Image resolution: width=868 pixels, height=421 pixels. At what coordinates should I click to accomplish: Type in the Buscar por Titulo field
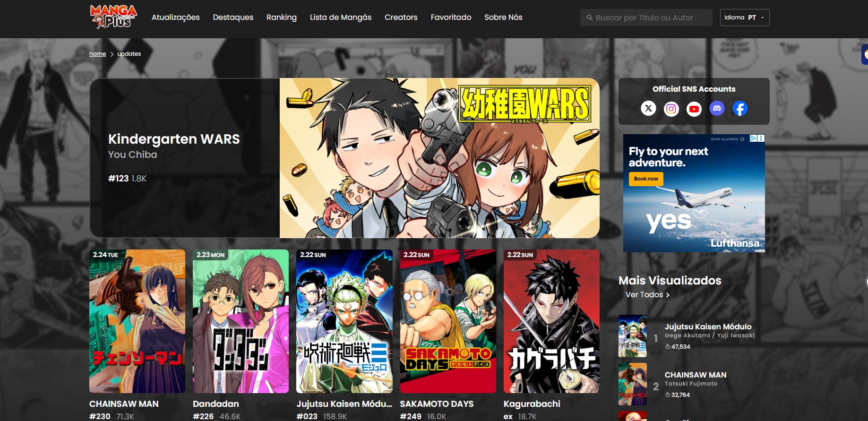pyautogui.click(x=651, y=17)
